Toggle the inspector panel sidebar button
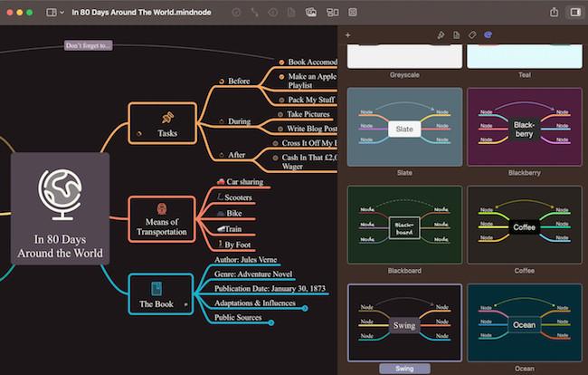The width and height of the screenshot is (588, 375). pos(575,13)
